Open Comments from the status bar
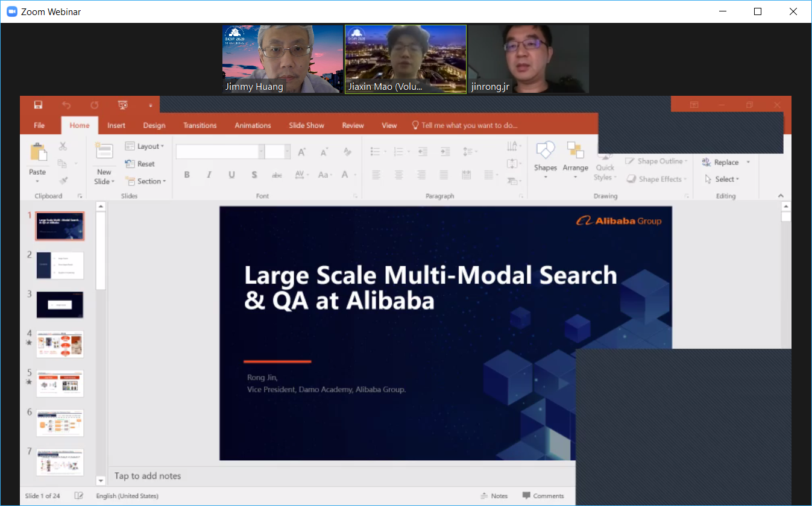The height and width of the screenshot is (506, 812). coord(543,496)
